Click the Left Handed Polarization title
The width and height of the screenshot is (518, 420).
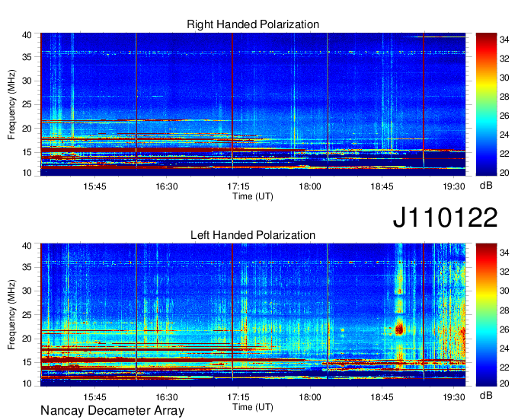coord(253,235)
